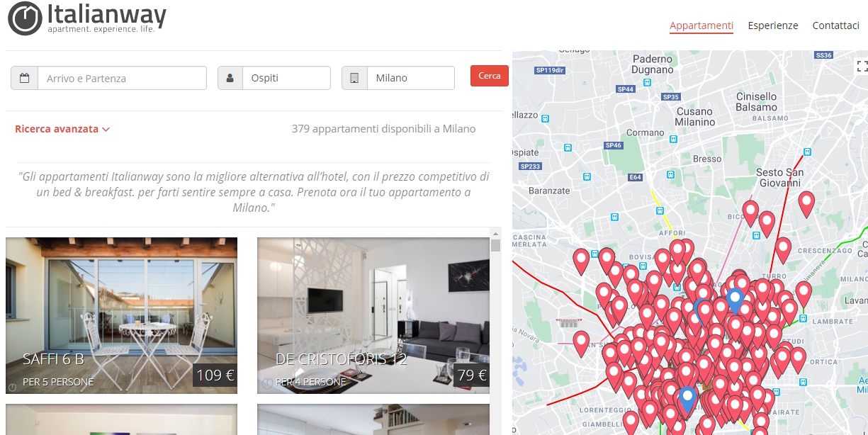Click the clock icon on the Saffi 6 B card

(12, 387)
